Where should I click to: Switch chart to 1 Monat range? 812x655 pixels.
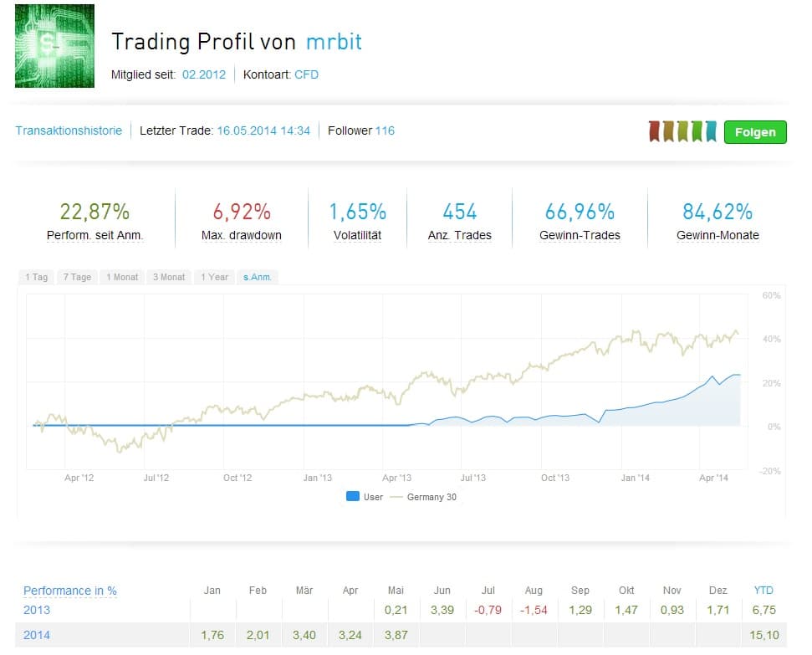(122, 277)
